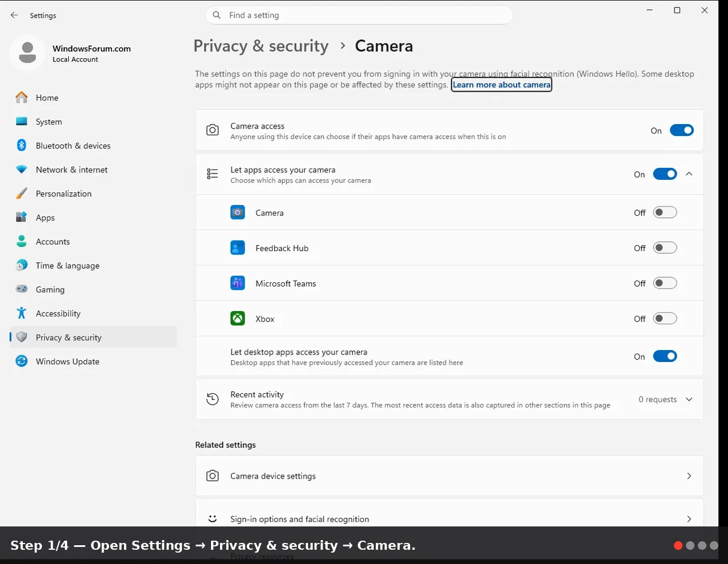Enable camera access for Feedback Hub

point(665,248)
